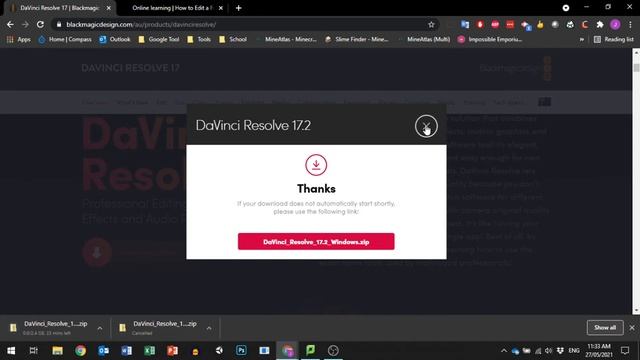Change the ENG input language

pos(574,351)
